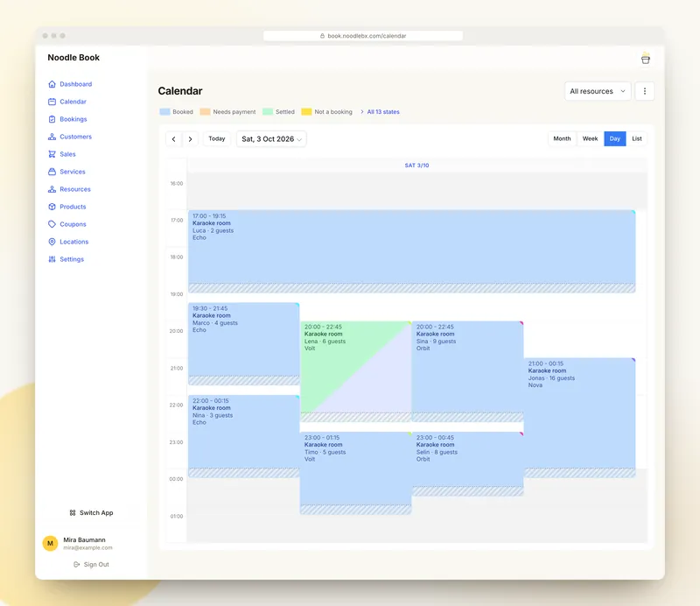The width and height of the screenshot is (700, 606).
Task: Click the Coupons tag icon
Action: click(52, 224)
